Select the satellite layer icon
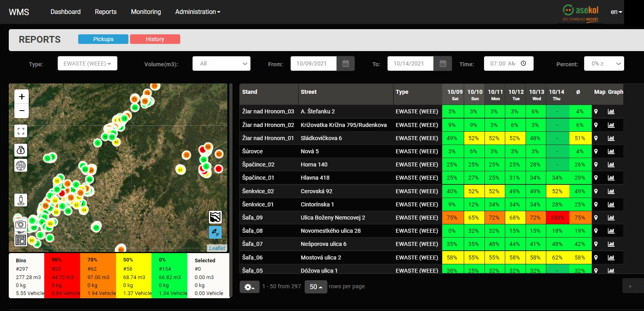Screen dimensions: 644x311 (215, 232)
